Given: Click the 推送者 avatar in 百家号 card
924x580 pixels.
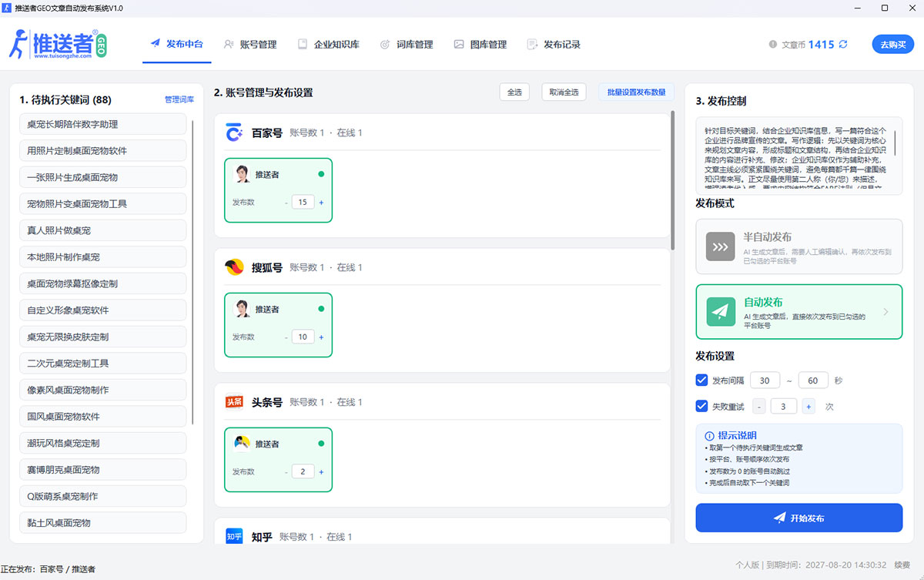Looking at the screenshot, I should [x=242, y=174].
